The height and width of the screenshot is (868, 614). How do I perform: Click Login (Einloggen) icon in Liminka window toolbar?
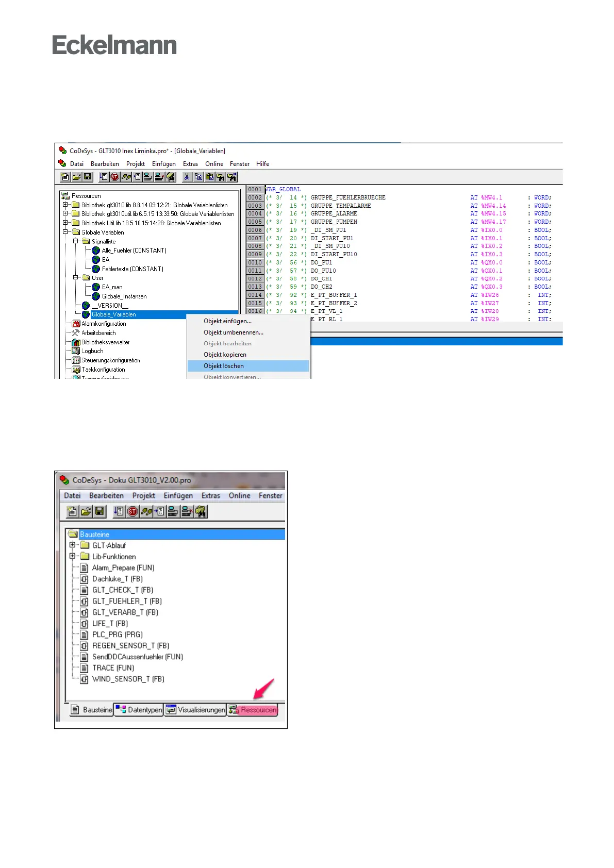[148, 177]
